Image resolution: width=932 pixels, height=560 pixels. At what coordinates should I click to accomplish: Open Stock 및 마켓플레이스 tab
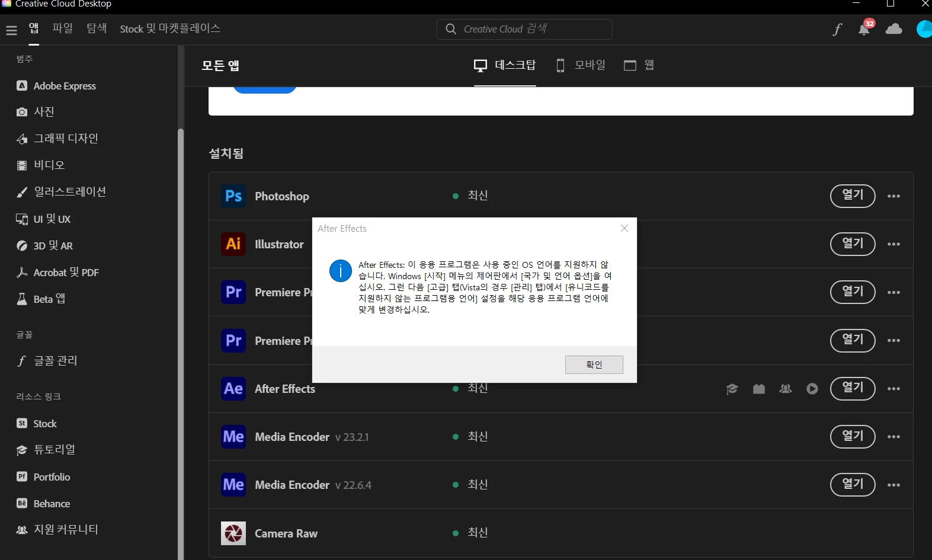170,28
